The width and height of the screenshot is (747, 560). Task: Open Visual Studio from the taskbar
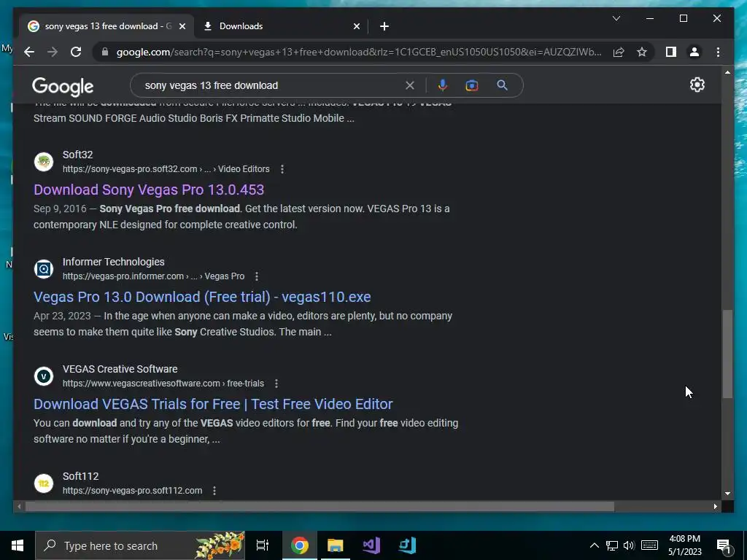click(x=371, y=545)
